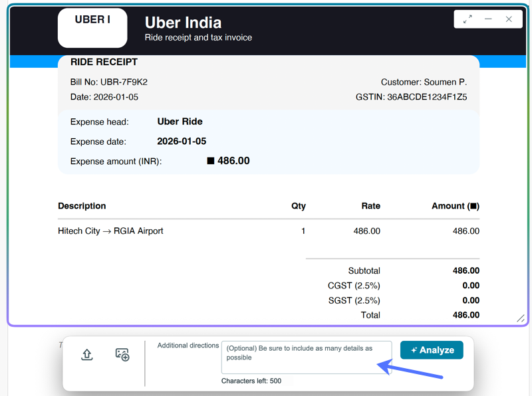The image size is (532, 396).
Task: Click the Amount column header
Action: 456,206
